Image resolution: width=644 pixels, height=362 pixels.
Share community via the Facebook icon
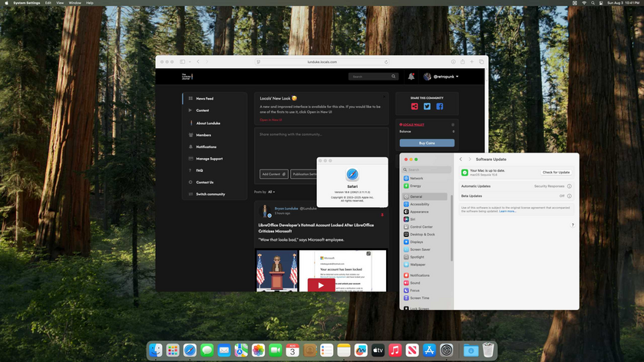pos(440,107)
